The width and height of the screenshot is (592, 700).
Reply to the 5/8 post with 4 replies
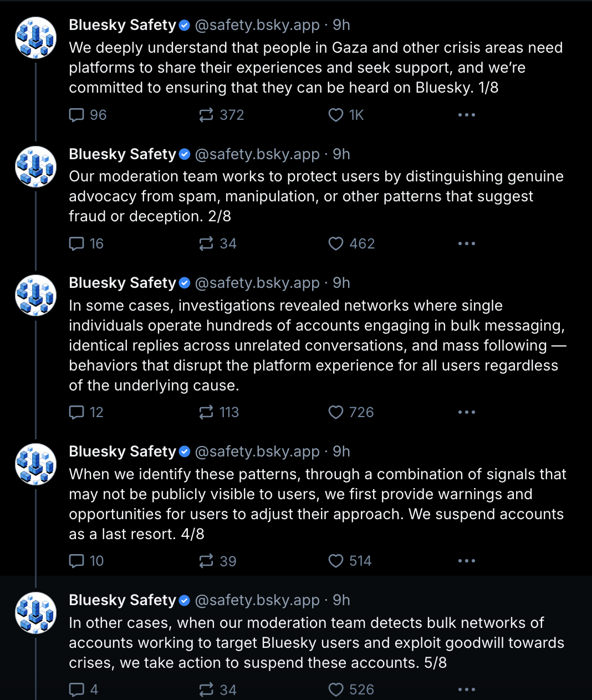click(83, 689)
